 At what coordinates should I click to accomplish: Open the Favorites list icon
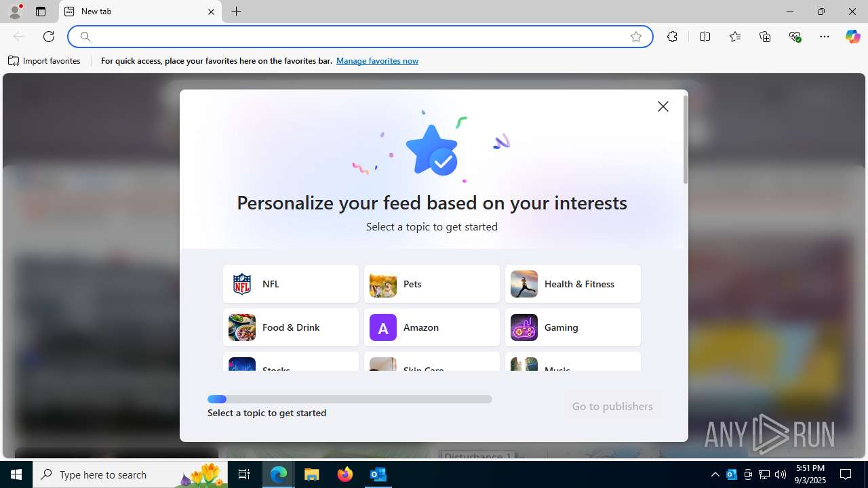[x=735, y=37]
